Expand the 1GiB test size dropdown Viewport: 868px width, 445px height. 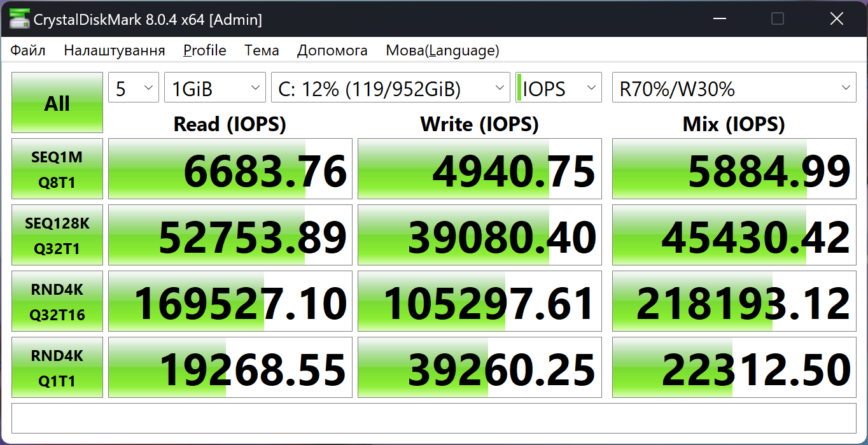pos(214,88)
